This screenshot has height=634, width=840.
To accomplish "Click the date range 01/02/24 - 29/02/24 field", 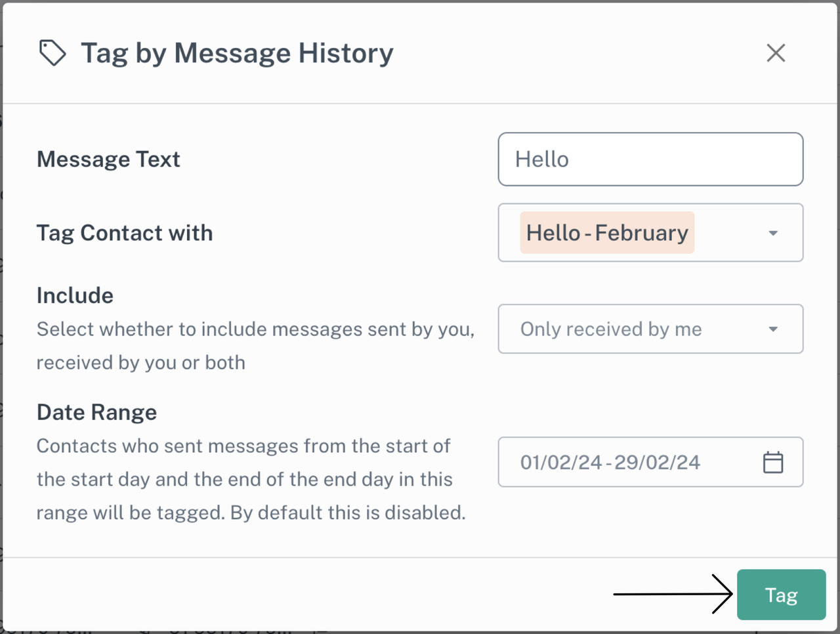I will click(x=610, y=462).
